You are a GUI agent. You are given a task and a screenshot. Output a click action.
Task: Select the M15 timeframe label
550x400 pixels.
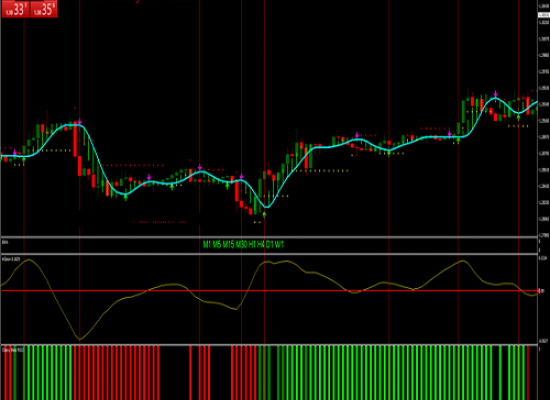228,245
